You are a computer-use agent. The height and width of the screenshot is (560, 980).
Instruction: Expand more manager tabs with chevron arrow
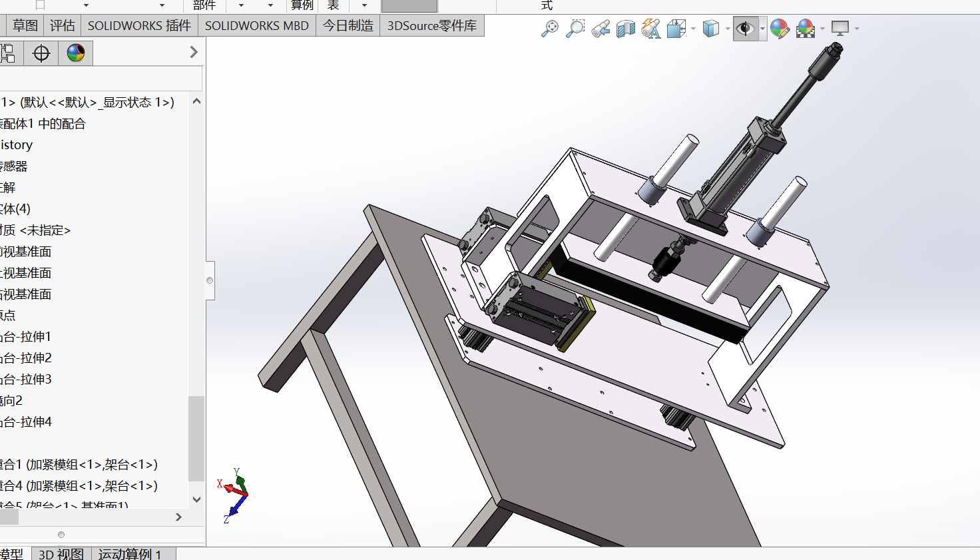[x=194, y=52]
